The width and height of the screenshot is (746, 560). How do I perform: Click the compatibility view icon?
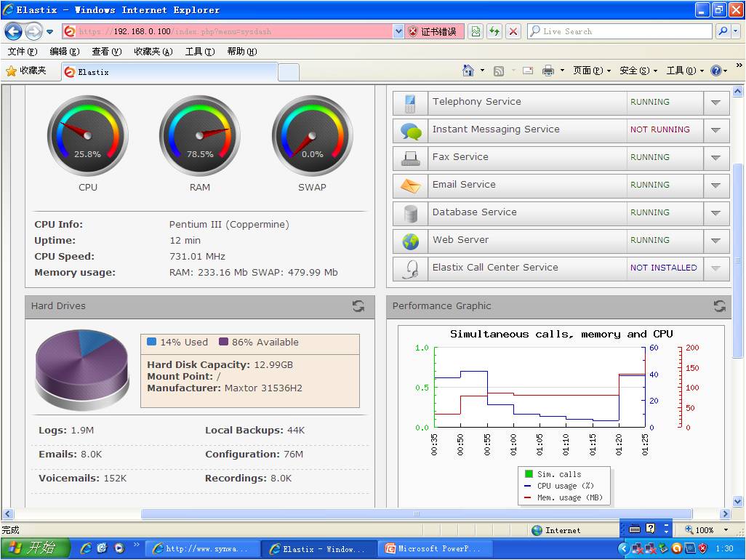click(x=476, y=31)
